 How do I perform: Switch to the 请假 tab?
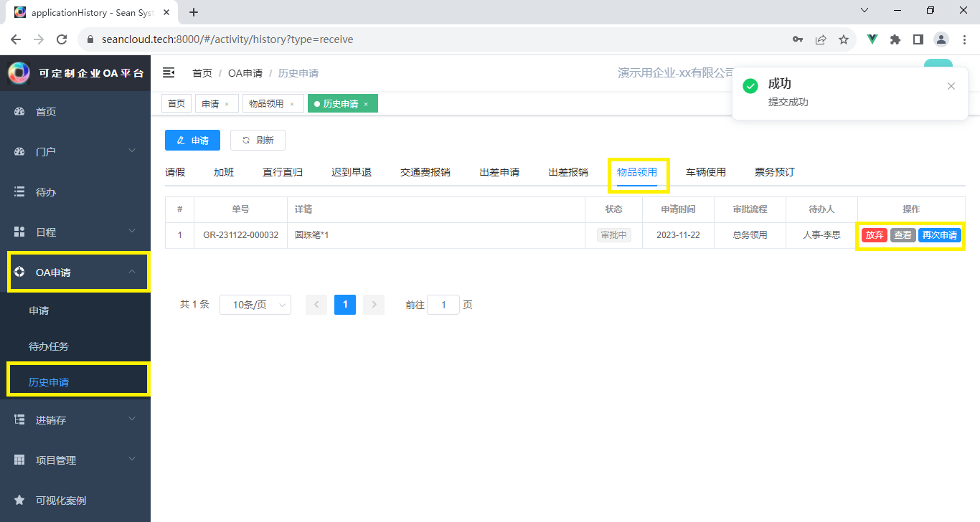click(x=175, y=172)
